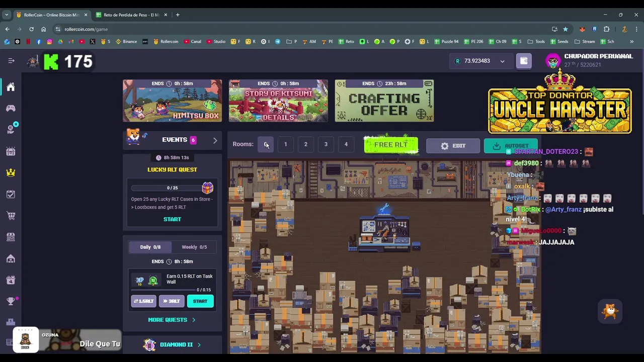644x362 pixels.
Task: Open the Home icon in sidebar
Action: pyautogui.click(x=11, y=87)
